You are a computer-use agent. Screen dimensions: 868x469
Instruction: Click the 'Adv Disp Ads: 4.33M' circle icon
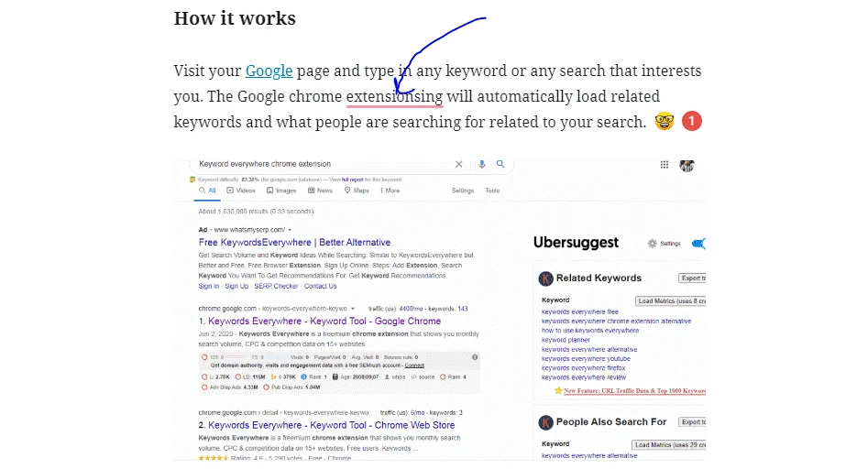tap(204, 387)
